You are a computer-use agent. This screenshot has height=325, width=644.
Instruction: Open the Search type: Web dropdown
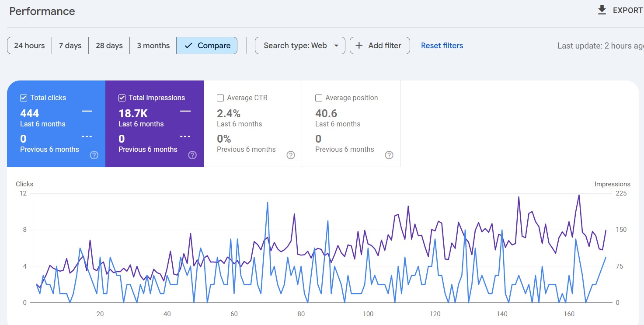[300, 45]
